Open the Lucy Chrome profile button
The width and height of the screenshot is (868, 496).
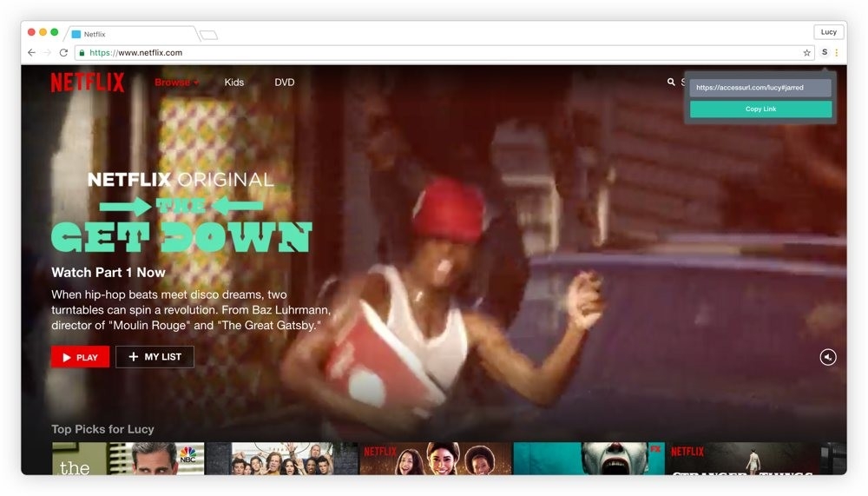pyautogui.click(x=828, y=32)
